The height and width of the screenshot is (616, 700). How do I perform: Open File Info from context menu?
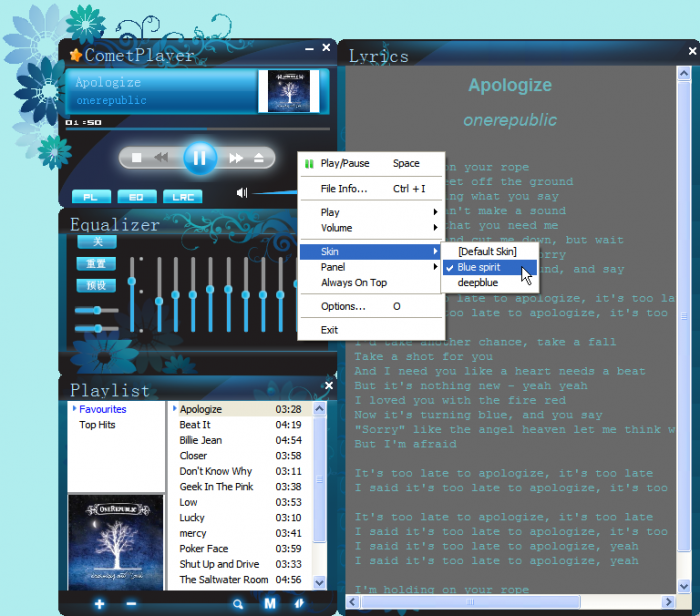click(371, 189)
